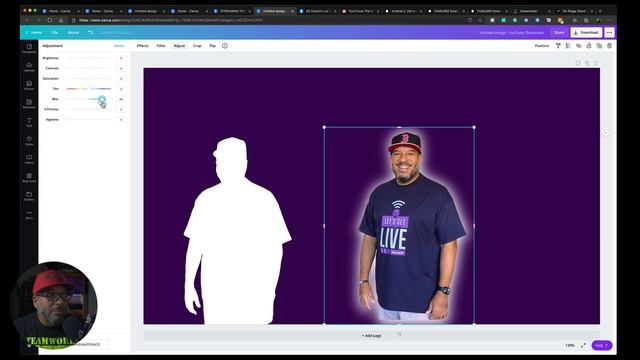
Task: Open the More sidebar panel
Action: tap(29, 214)
